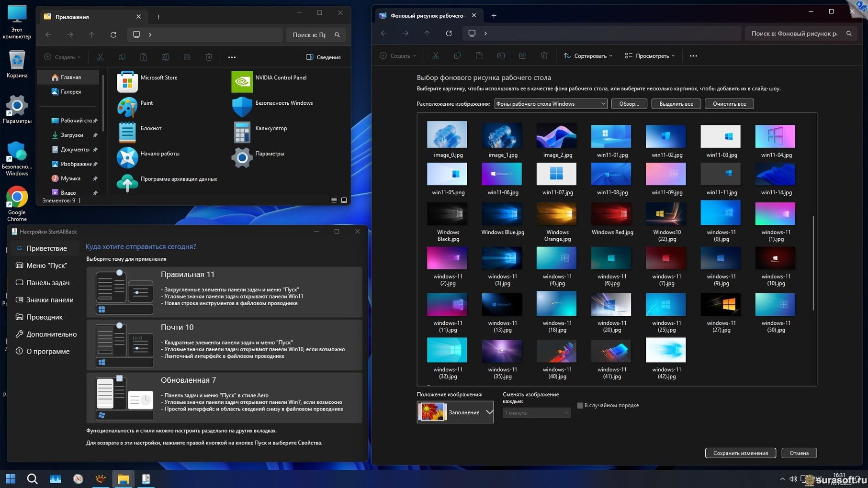Select Дополнительно tab in StartAllBack
868x488 pixels.
pyautogui.click(x=45, y=334)
